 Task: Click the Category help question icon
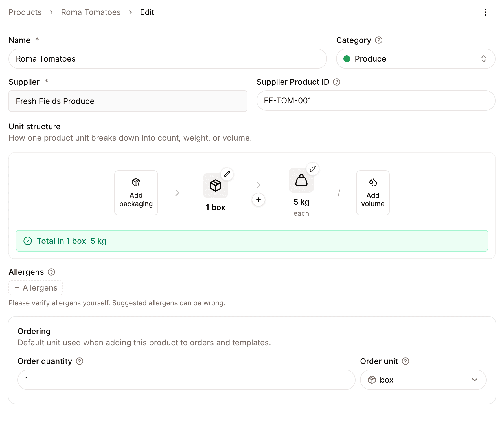(x=379, y=40)
